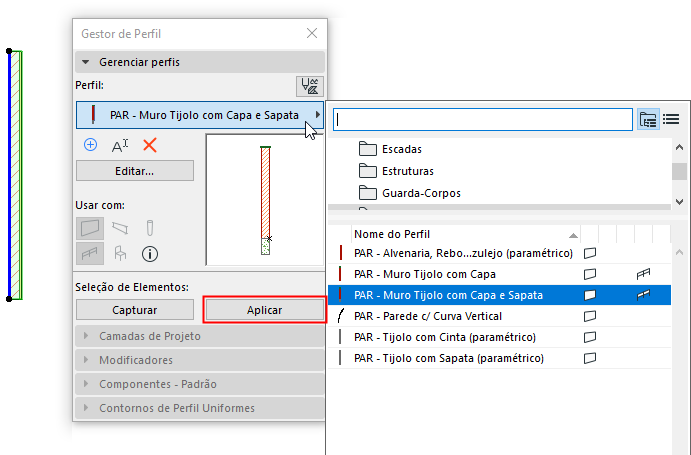Toggle railing usage button under Usar com
The image size is (691, 455).
click(90, 253)
